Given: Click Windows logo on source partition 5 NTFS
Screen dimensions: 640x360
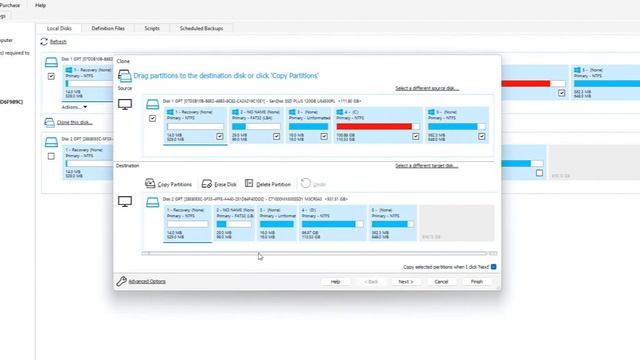Looking at the screenshot, I should tap(431, 112).
